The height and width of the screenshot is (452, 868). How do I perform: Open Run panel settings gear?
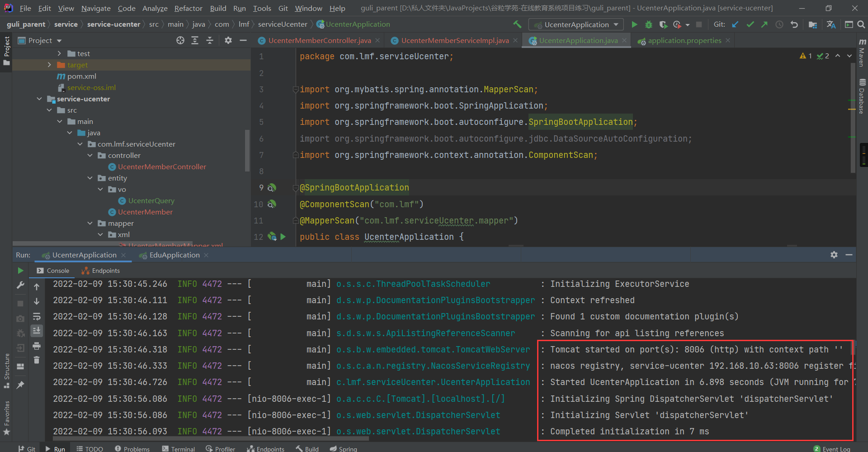click(x=834, y=255)
